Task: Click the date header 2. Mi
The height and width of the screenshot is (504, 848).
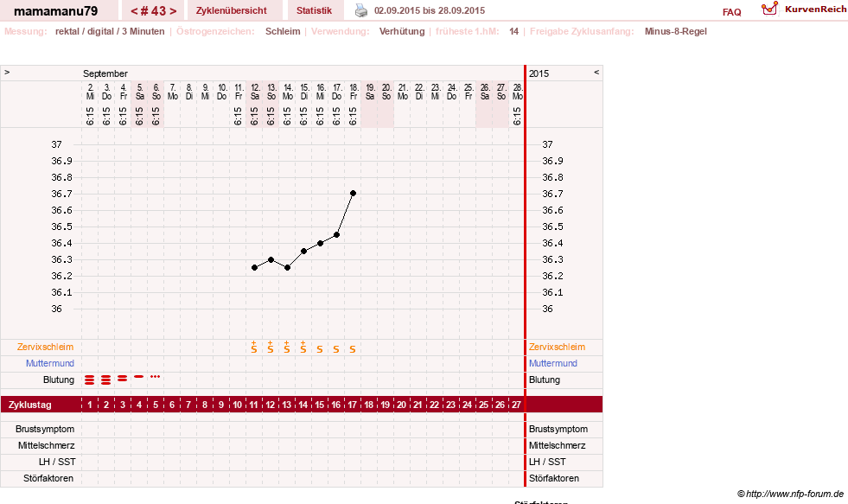Action: [x=90, y=92]
